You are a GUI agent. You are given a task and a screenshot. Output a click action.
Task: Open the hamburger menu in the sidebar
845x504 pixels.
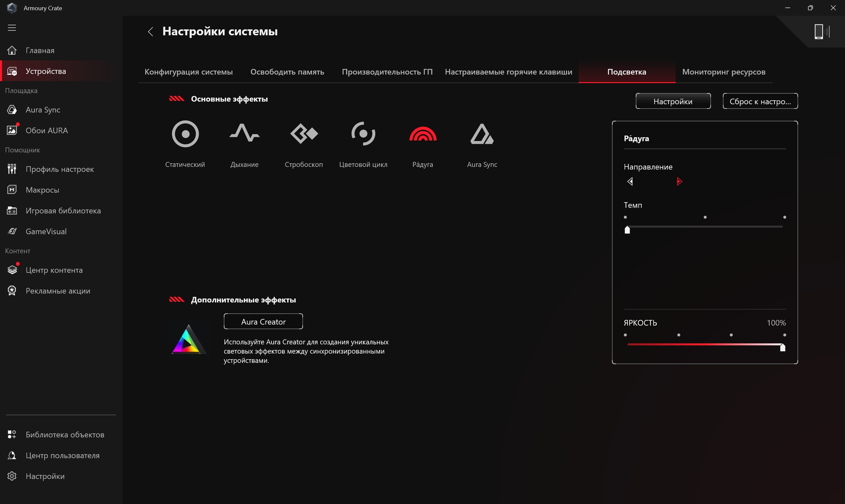point(12,28)
